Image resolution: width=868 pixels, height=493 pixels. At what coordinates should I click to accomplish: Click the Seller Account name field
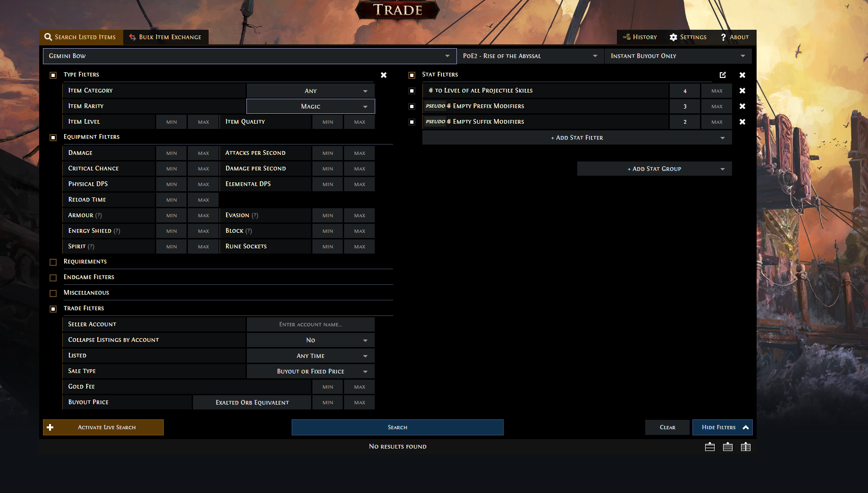[x=311, y=324]
